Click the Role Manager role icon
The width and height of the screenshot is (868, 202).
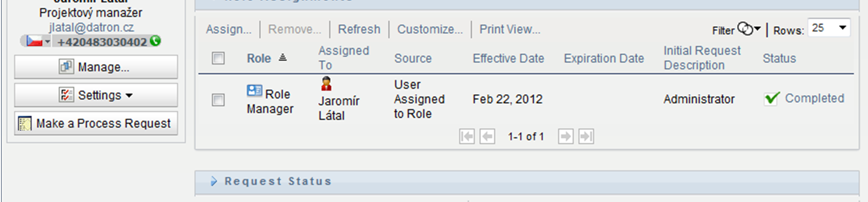click(254, 91)
